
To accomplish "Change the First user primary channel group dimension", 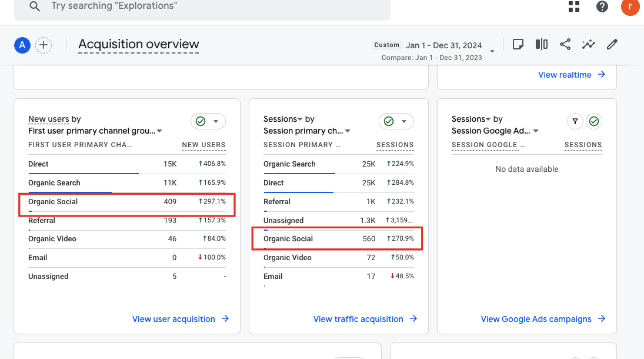I will point(95,131).
